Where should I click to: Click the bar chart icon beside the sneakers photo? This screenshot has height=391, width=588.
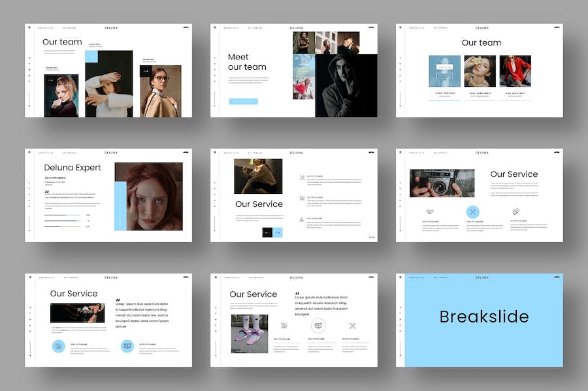click(x=284, y=325)
